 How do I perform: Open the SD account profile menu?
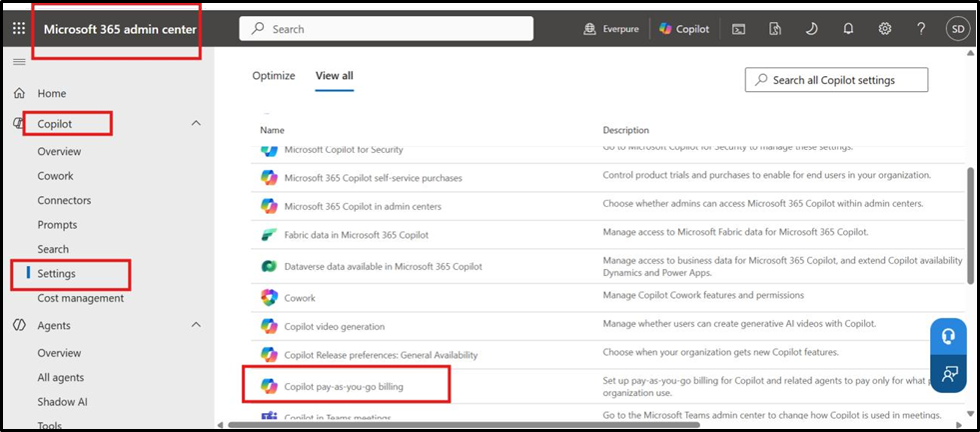(x=957, y=29)
